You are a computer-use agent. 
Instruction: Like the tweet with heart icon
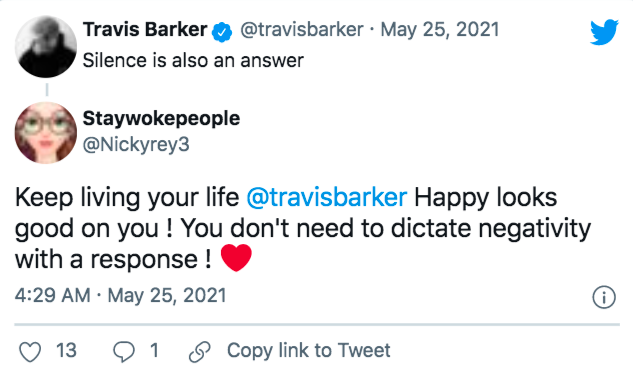click(x=30, y=351)
